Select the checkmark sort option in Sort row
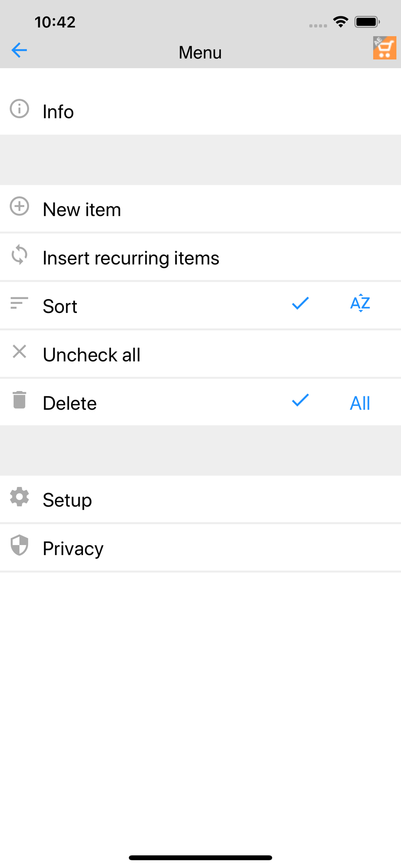 tap(300, 303)
